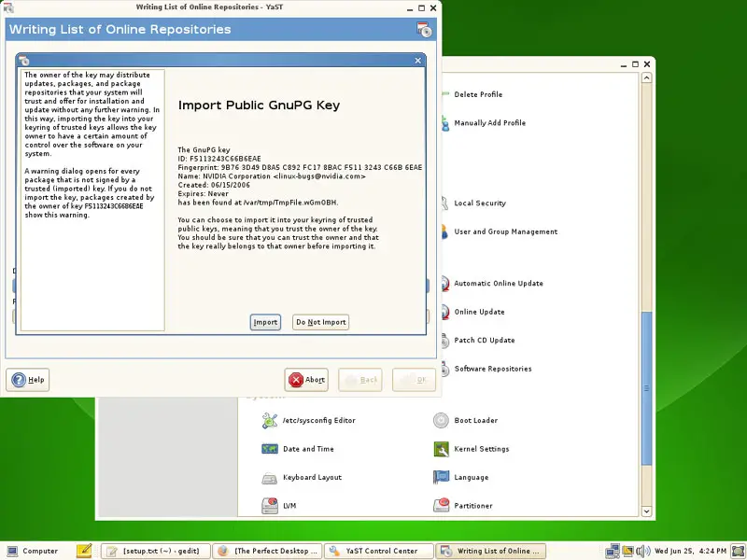Image resolution: width=747 pixels, height=560 pixels.
Task: Open the Partitioner icon
Action: click(441, 506)
